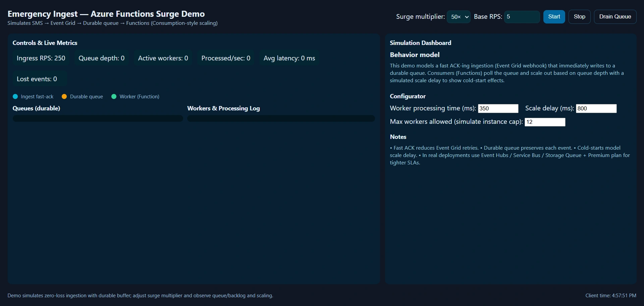Screen dimensions: 644x306
Task: Open the Surge multiplier dropdown
Action: [x=459, y=17]
